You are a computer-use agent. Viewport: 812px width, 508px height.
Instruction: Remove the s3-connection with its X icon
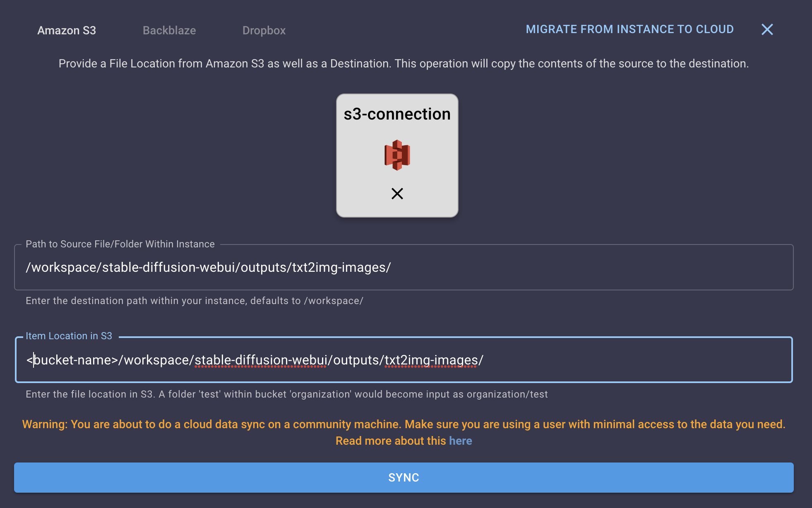click(397, 194)
